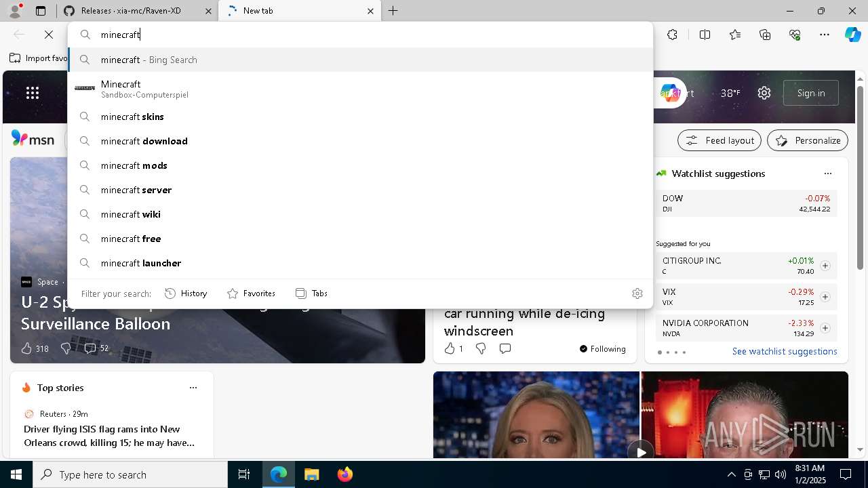
Task: Close the Releases xia-mc/Raven-XD tab
Action: [208, 11]
